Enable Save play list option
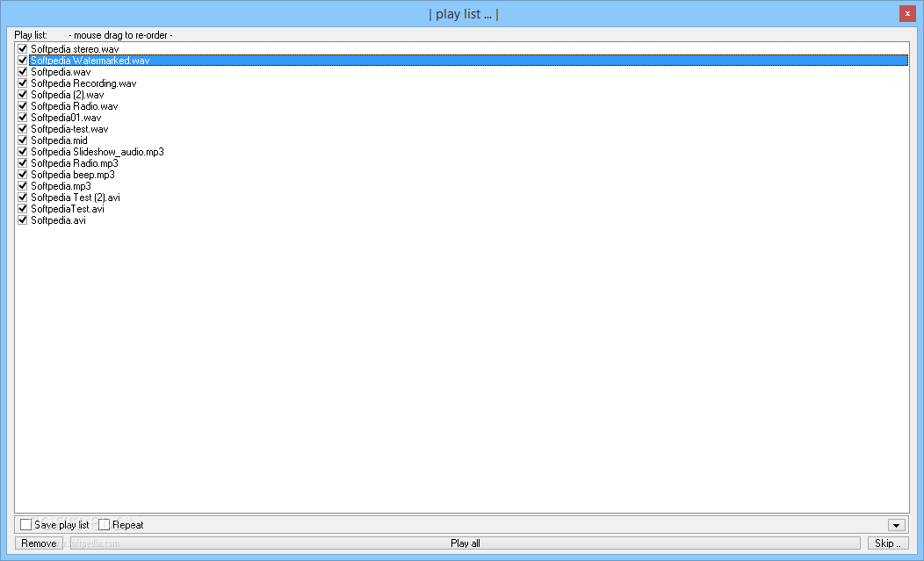This screenshot has height=561, width=924. 26,524
